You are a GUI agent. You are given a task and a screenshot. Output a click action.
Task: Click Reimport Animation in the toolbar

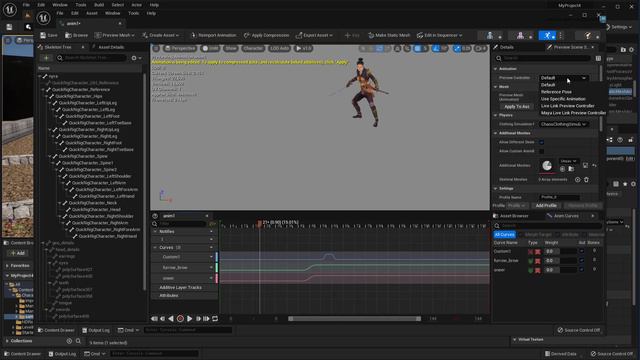click(213, 36)
